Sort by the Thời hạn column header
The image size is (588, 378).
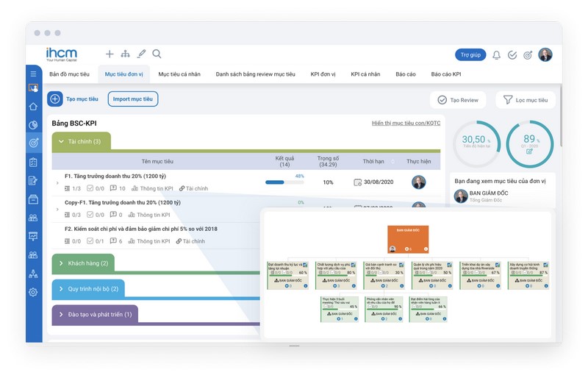click(x=373, y=161)
